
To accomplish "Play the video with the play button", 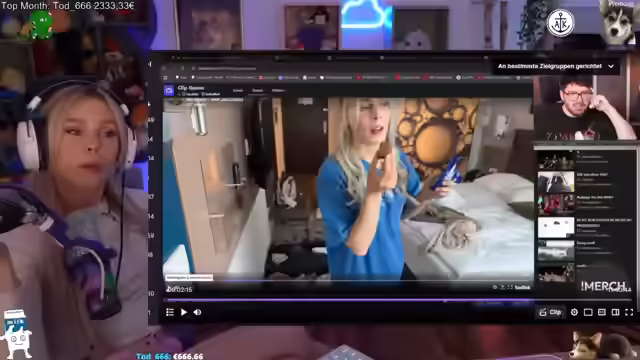I will [x=184, y=312].
